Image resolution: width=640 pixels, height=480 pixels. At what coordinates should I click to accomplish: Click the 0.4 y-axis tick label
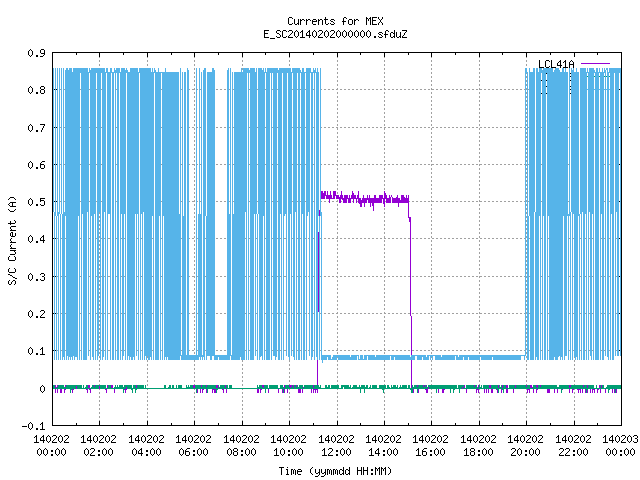coord(36,239)
